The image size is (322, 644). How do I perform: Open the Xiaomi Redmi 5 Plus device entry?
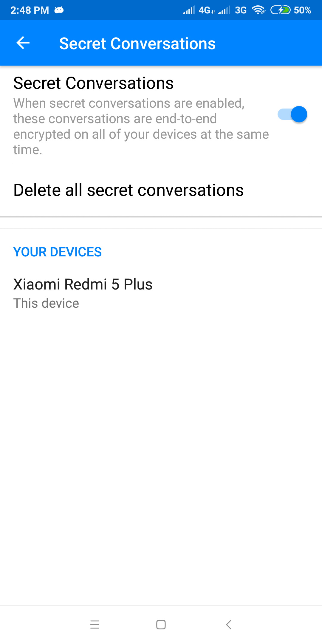161,293
